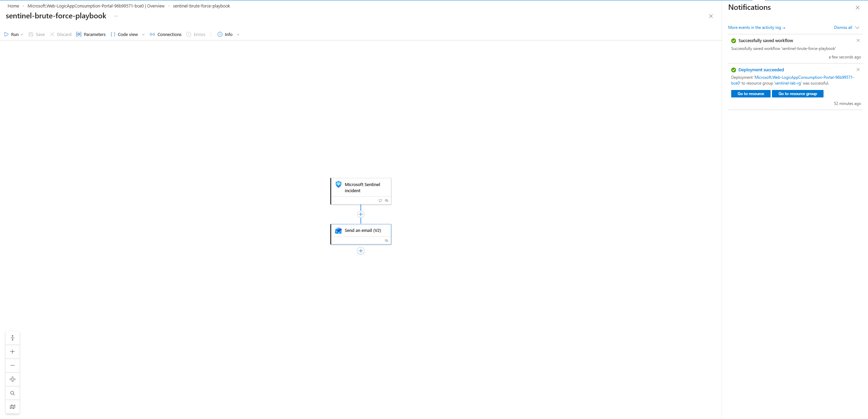Expand the Info dropdown chevron
This screenshot has height=419, width=868.
tap(238, 35)
